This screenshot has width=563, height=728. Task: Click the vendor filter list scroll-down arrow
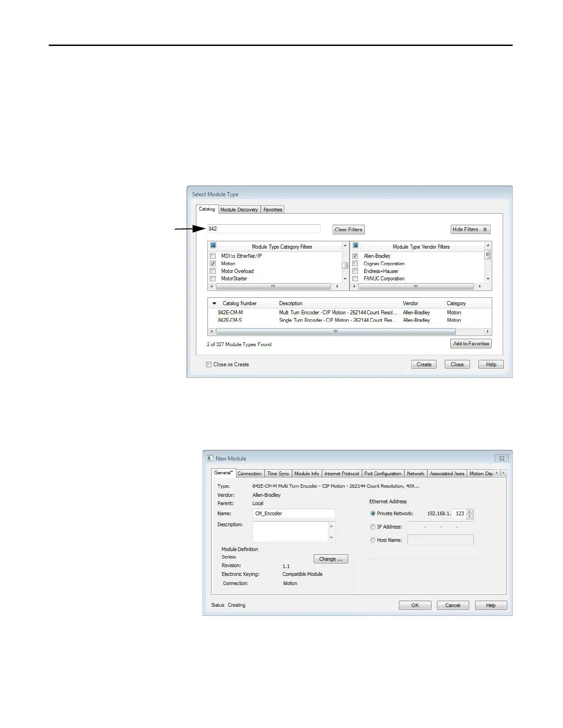tap(488, 279)
